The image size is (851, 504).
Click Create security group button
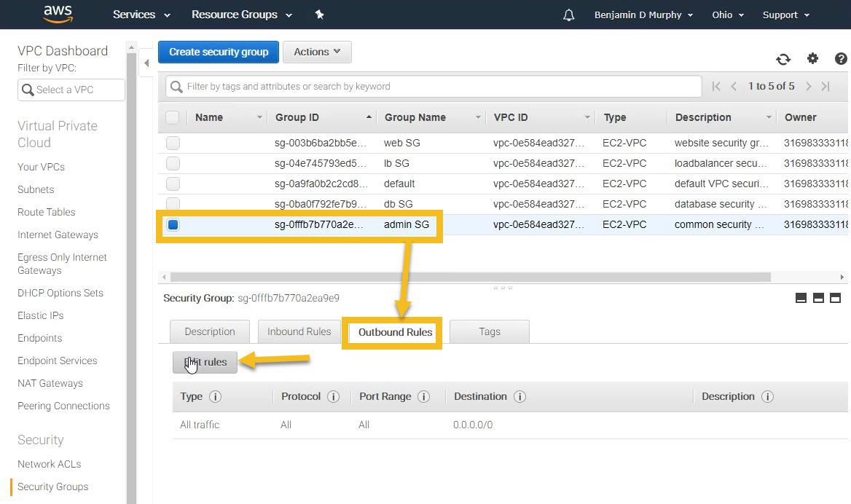(218, 52)
